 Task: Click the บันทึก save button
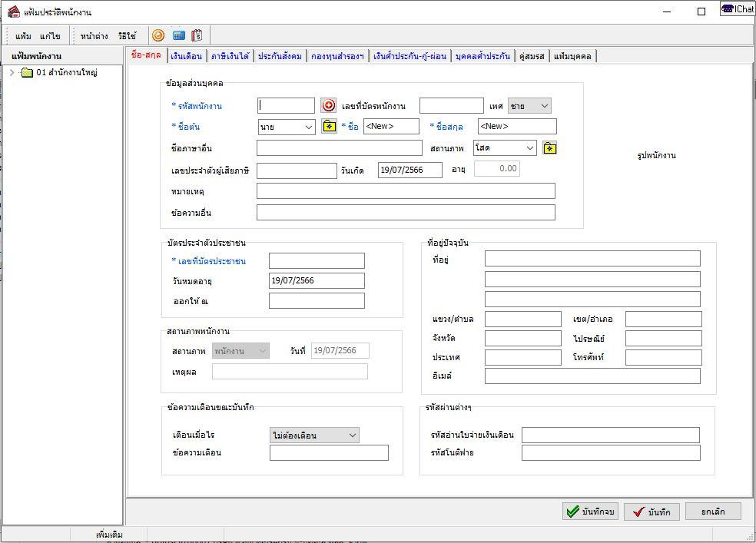(x=652, y=512)
